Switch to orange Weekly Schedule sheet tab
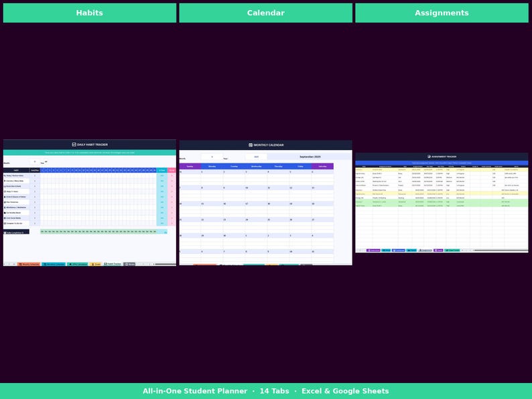The image size is (532, 399). click(29, 264)
